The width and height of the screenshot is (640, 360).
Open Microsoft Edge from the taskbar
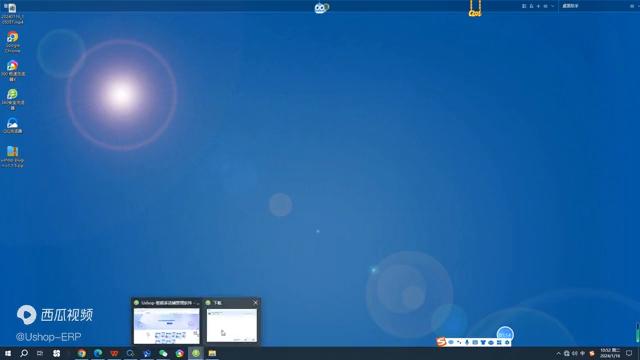(98, 353)
